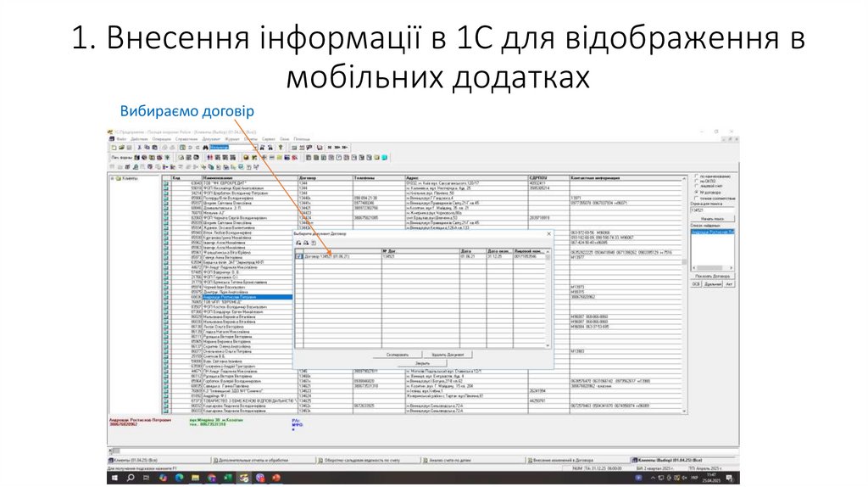
Task: Click the Удалить Документ button
Action: (x=448, y=354)
